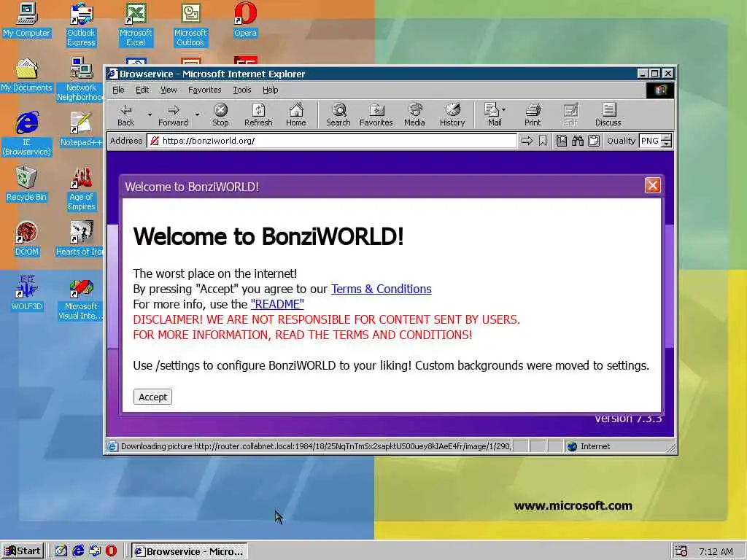Select the My Documents folder icon
Screen dimensions: 747x560
pyautogui.click(x=26, y=75)
